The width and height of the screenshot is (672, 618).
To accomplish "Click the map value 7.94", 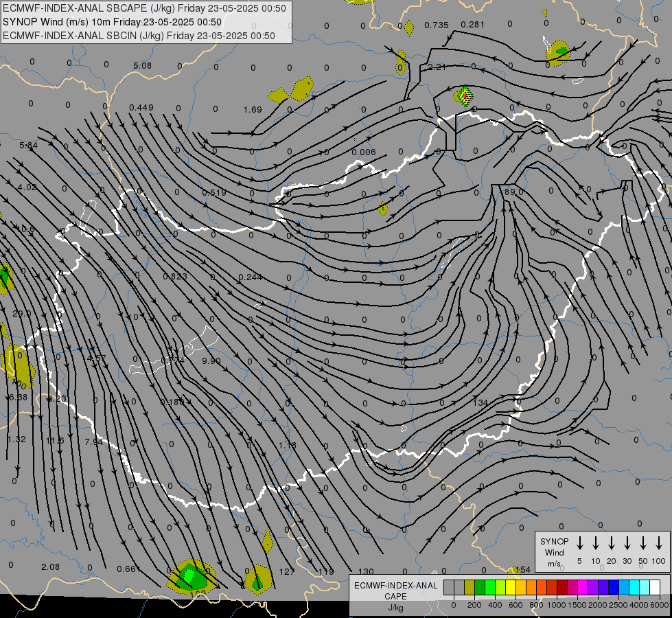I will pyautogui.click(x=93, y=442).
